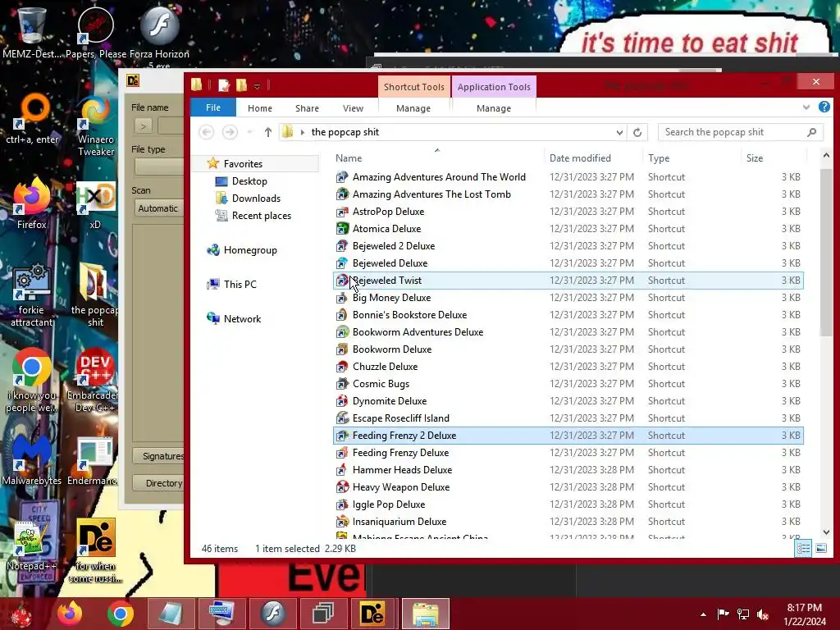The image size is (840, 630).
Task: Open Firefox from the taskbar
Action: (x=70, y=614)
